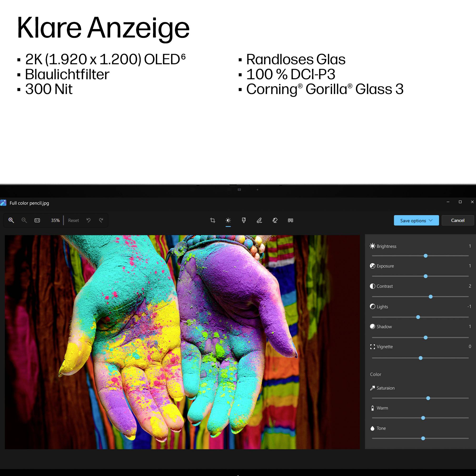Select the Adjustment (brightness) tool
The image size is (476, 476).
click(228, 220)
